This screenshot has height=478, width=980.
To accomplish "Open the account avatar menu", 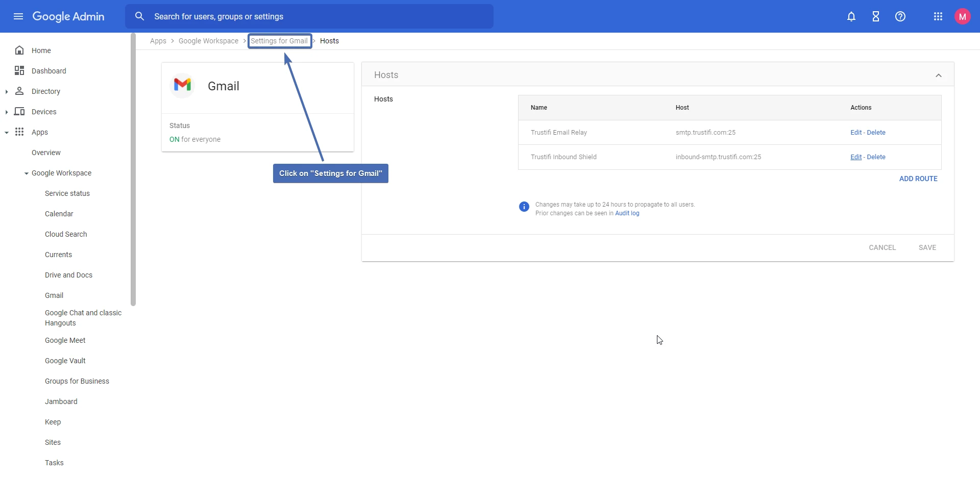I will 963,16.
